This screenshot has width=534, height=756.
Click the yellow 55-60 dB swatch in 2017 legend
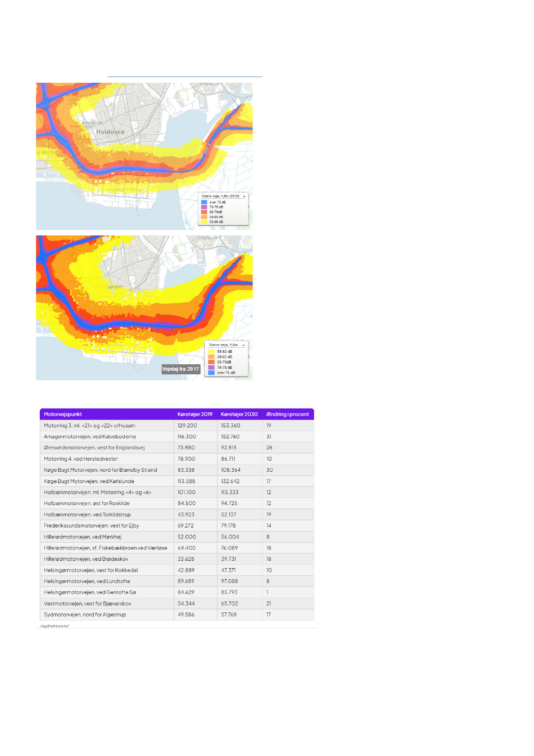[x=211, y=351]
